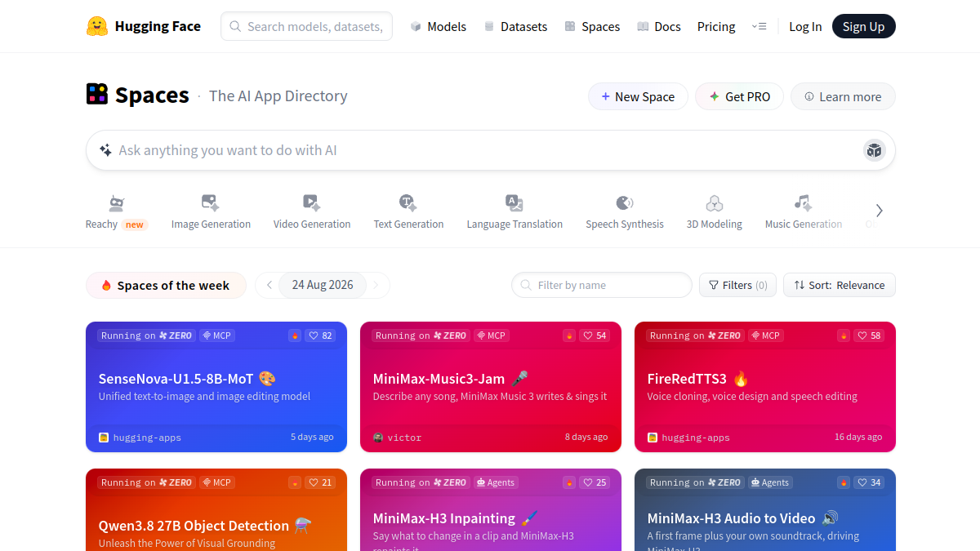Click the "16 days ago" timestamp

pos(858,437)
